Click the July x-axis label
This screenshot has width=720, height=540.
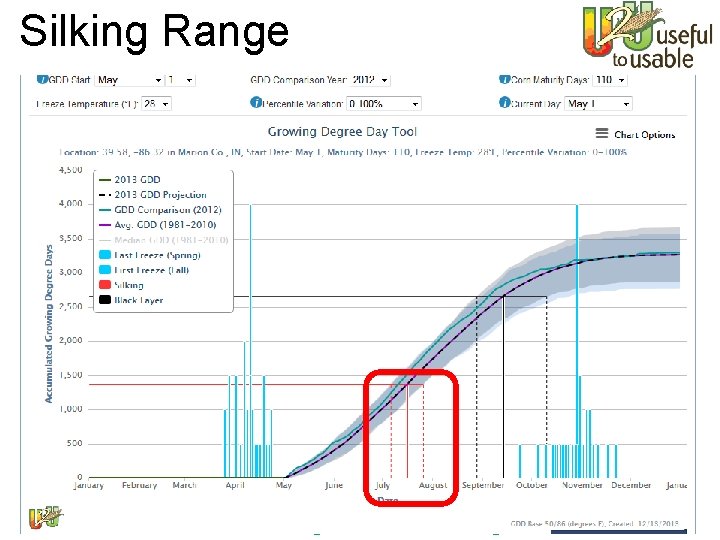(382, 485)
